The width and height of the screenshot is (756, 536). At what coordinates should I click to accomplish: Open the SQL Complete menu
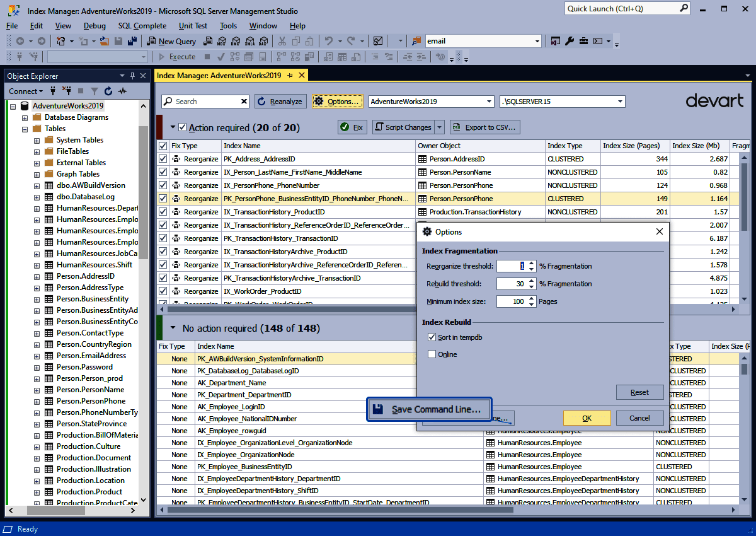(x=142, y=26)
